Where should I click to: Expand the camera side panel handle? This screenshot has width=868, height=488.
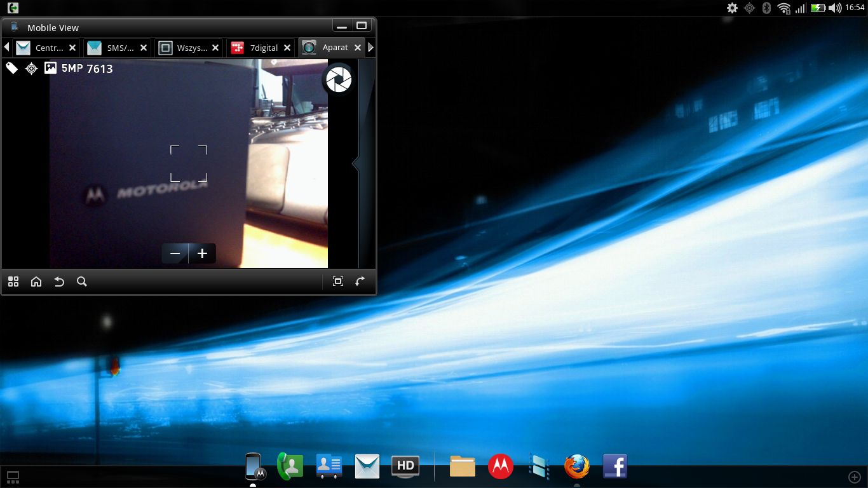pos(356,164)
